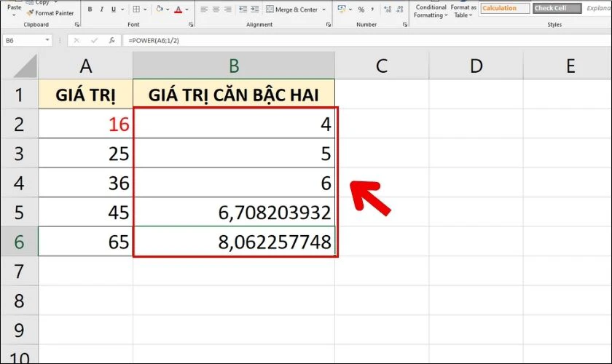
Task: Toggle Underline formatting button
Action: [113, 9]
